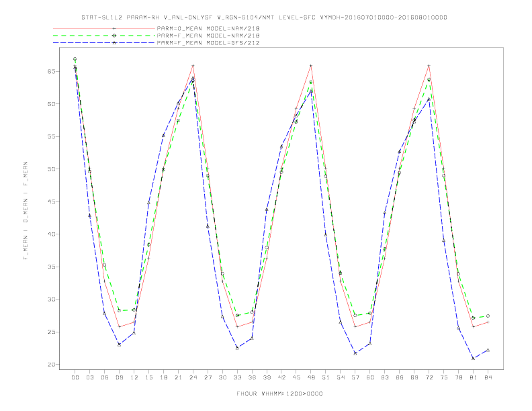Click x-axis forecast hour label 00

(75, 377)
